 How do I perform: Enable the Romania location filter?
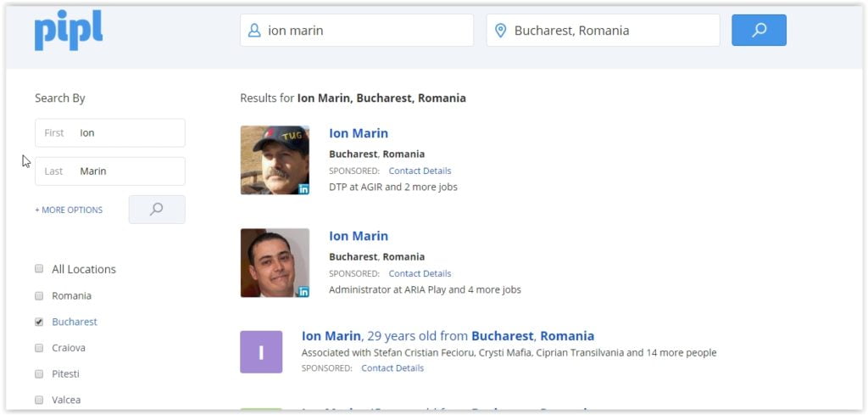pos(39,296)
